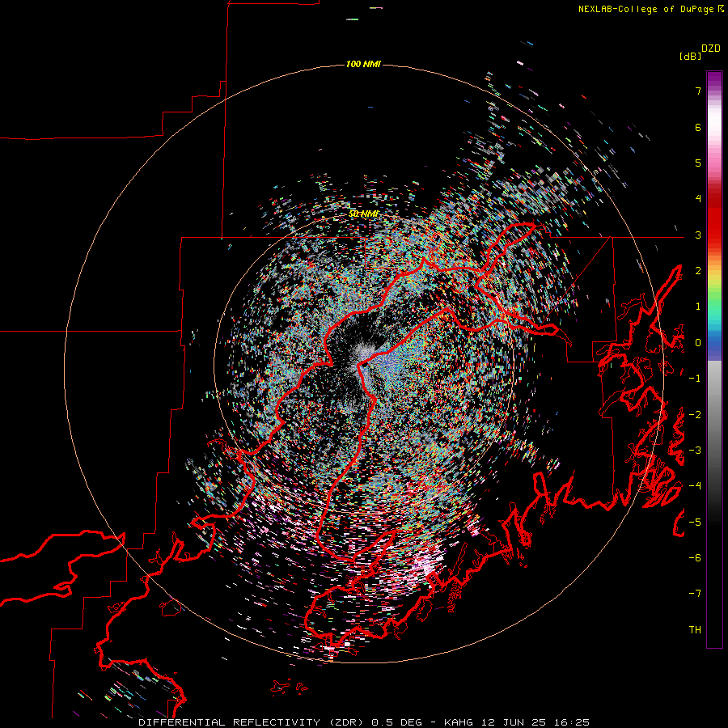
Task: Click the KAHG station identifier in caption
Action: click(x=459, y=722)
